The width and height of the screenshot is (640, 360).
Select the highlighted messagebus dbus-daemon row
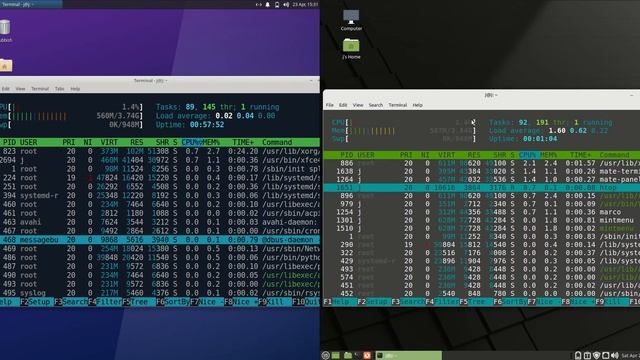pyautogui.click(x=160, y=240)
